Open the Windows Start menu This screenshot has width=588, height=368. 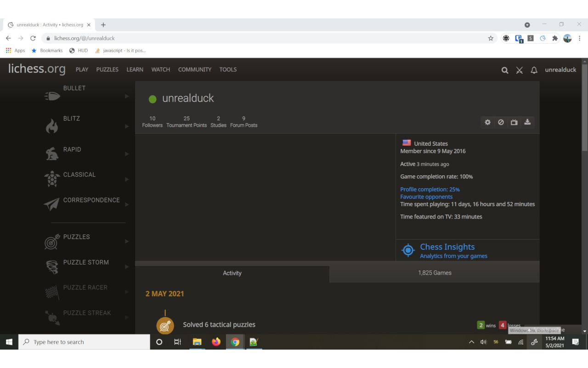9,342
